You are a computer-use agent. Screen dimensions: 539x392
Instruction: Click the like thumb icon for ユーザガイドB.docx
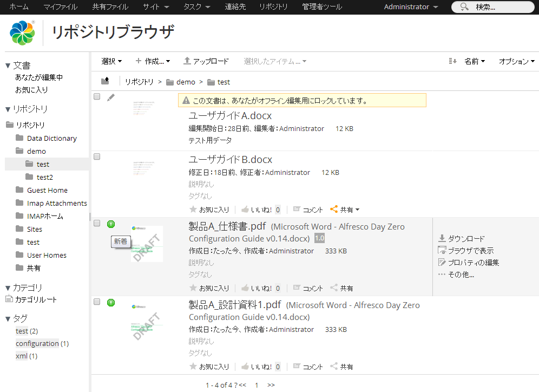point(245,209)
